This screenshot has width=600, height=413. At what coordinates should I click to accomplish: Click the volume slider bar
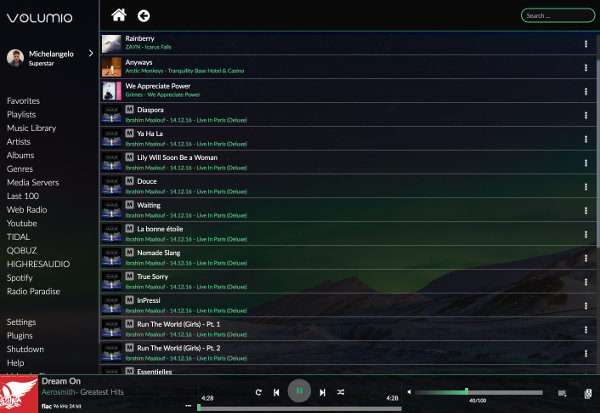point(480,391)
